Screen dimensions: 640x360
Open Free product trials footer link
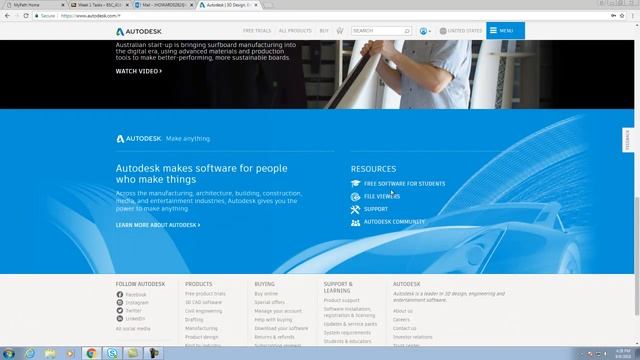(x=205, y=293)
